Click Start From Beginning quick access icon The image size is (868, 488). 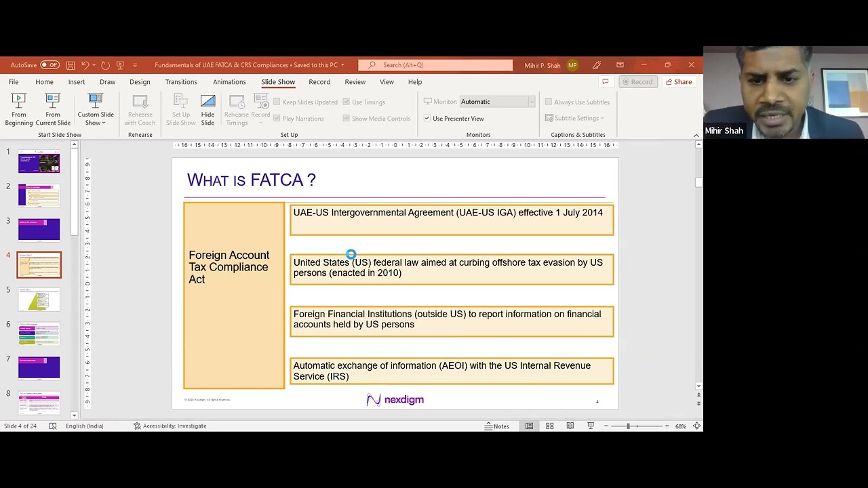(x=120, y=65)
